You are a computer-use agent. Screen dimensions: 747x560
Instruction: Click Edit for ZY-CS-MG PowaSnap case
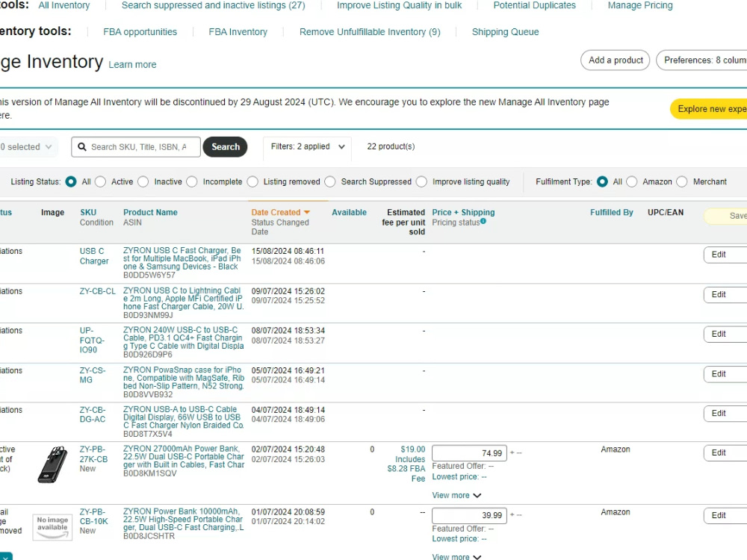(x=725, y=374)
